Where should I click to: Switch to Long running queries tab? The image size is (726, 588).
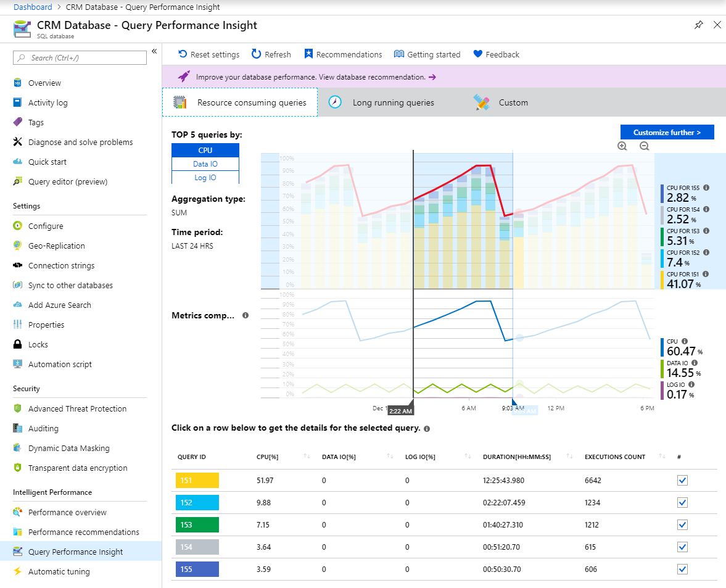point(393,102)
